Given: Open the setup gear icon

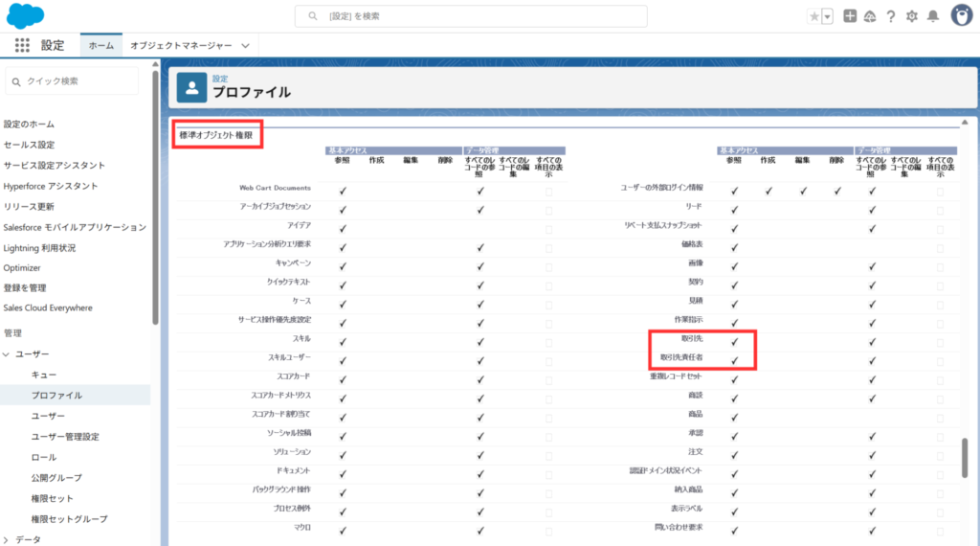Looking at the screenshot, I should [911, 16].
